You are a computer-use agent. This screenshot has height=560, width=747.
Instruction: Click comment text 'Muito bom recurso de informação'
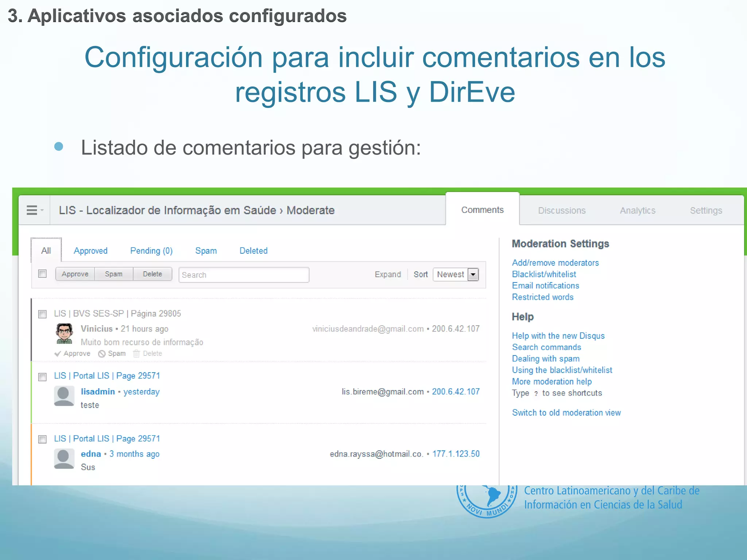pos(142,342)
